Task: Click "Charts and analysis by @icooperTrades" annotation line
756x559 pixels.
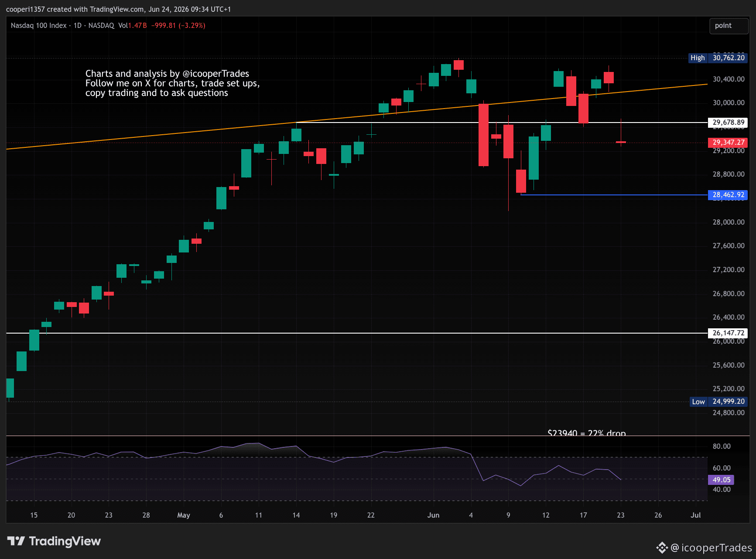Action: [x=167, y=73]
